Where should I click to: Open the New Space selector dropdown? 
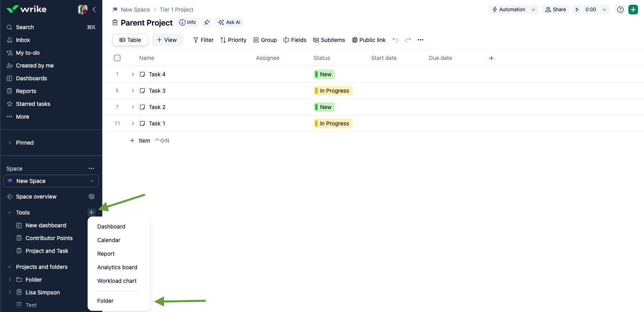pyautogui.click(x=51, y=181)
